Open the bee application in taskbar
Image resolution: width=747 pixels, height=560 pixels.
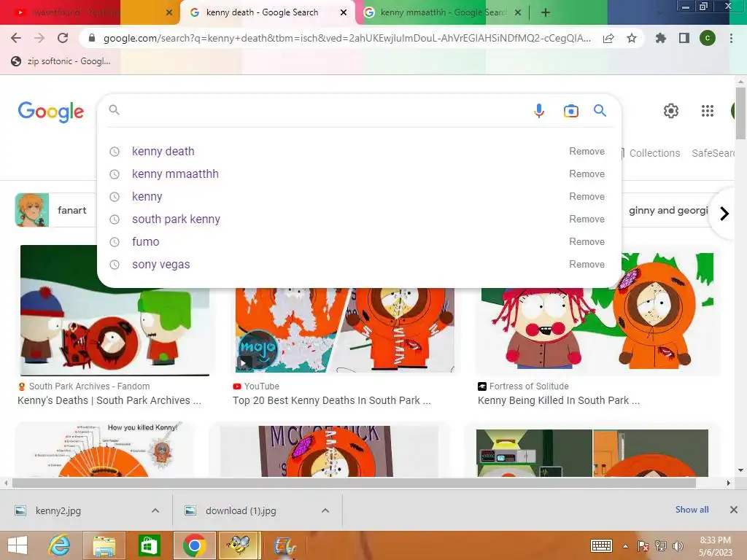point(239,545)
